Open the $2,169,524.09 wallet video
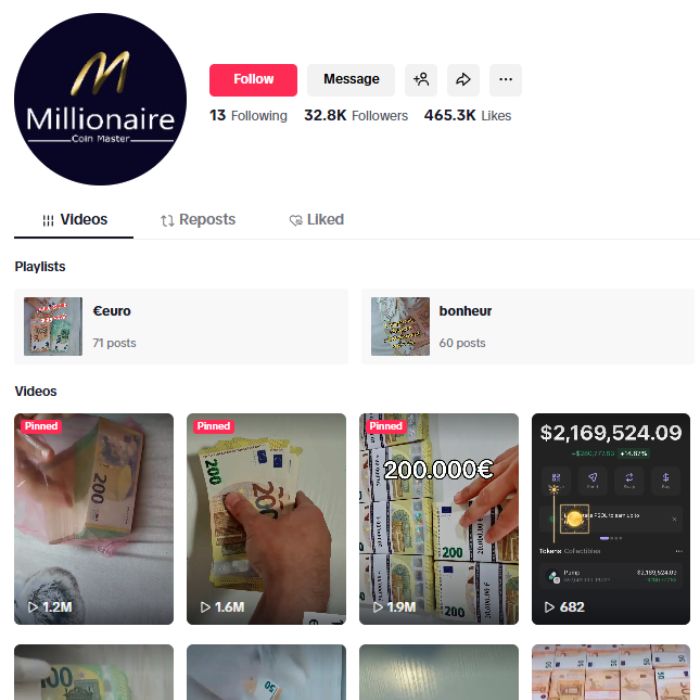Image resolution: width=700 pixels, height=700 pixels. tap(611, 519)
